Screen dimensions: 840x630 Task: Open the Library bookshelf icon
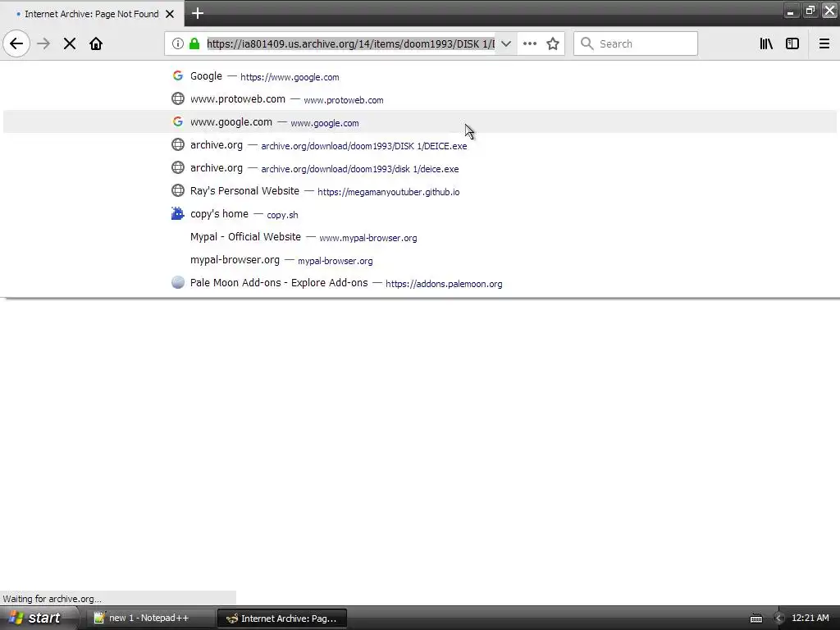(x=766, y=44)
